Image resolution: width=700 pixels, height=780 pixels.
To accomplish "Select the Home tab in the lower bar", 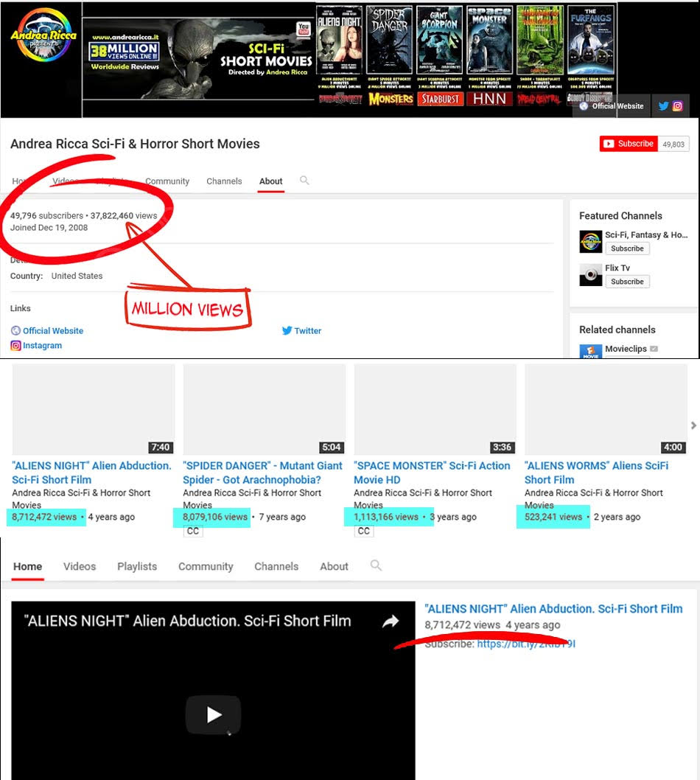I will click(x=28, y=566).
